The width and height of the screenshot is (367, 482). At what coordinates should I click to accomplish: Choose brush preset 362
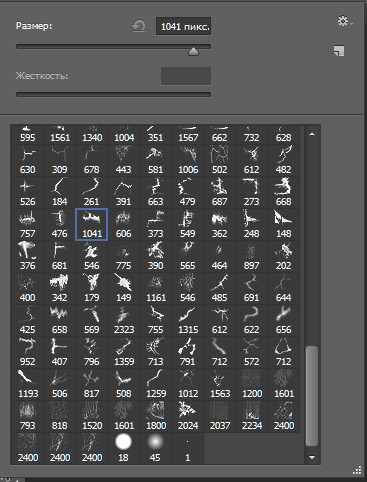click(x=220, y=225)
